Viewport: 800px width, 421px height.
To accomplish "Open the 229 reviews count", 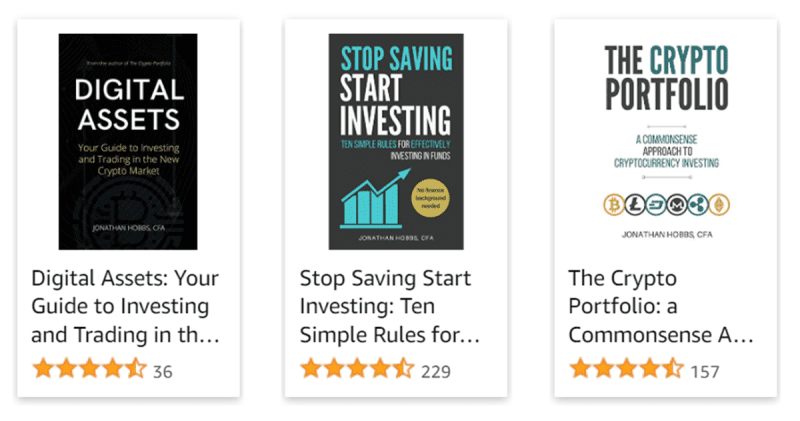I will 436,372.
